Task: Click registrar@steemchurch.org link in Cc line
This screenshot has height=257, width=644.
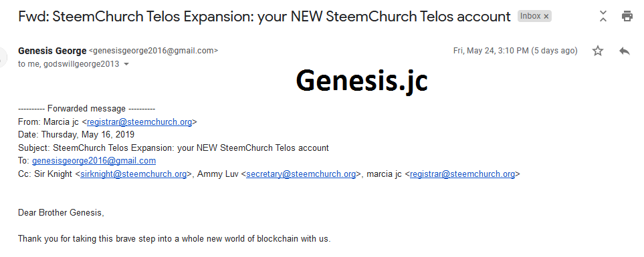Action: [x=462, y=174]
